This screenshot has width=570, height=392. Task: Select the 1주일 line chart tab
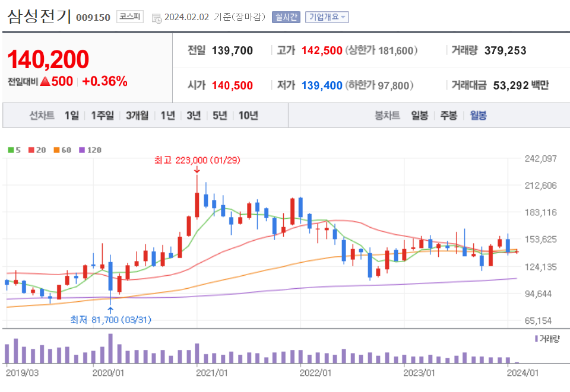coord(102,116)
